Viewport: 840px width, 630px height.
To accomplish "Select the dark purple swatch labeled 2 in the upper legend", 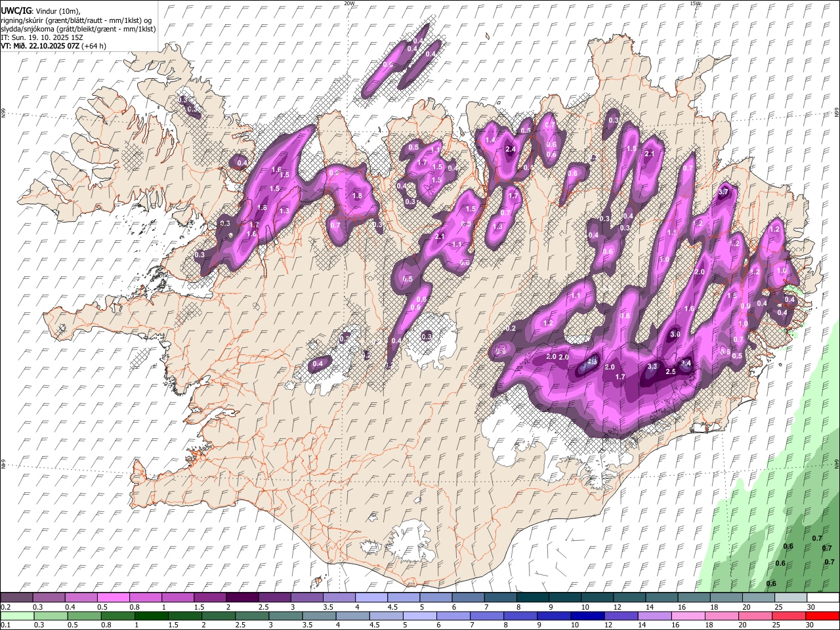I will [243, 597].
